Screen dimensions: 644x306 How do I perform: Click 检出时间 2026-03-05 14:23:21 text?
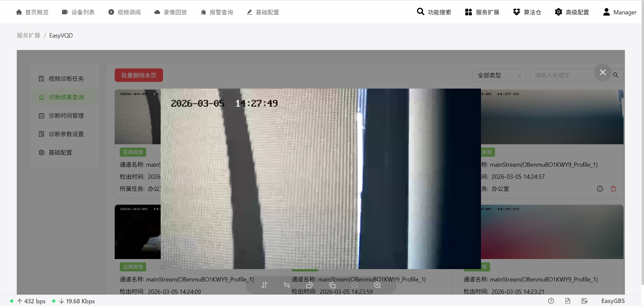(504, 292)
